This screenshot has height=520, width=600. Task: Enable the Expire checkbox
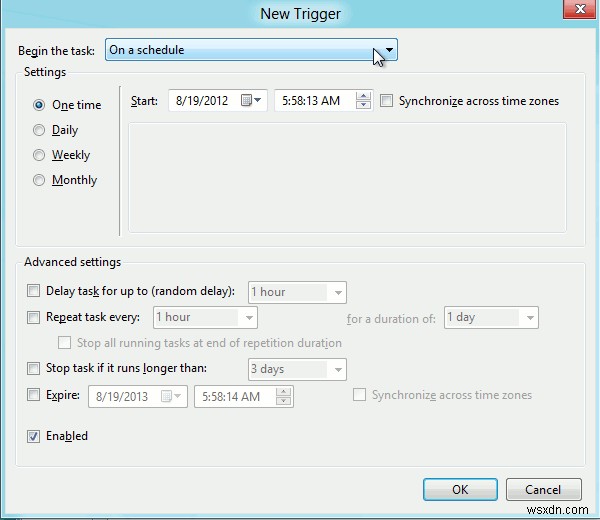point(33,394)
